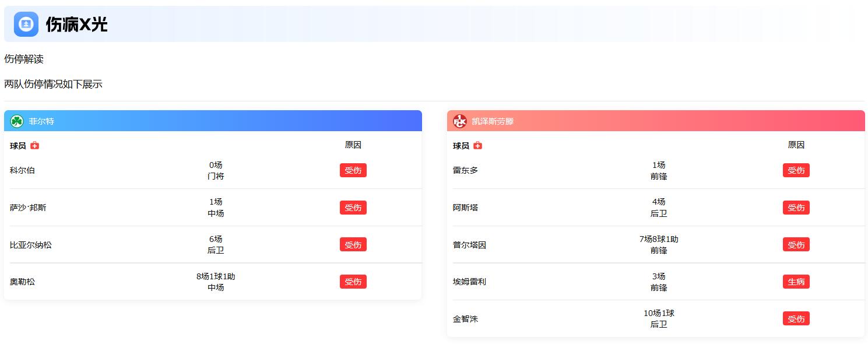
Task: Toggle the 受伤 status tag for 奥勒松
Action: pyautogui.click(x=353, y=282)
